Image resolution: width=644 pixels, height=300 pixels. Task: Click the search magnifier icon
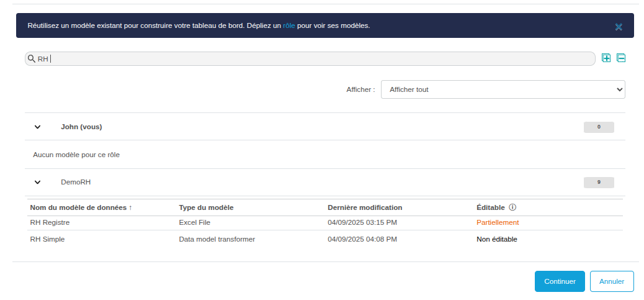tap(32, 58)
